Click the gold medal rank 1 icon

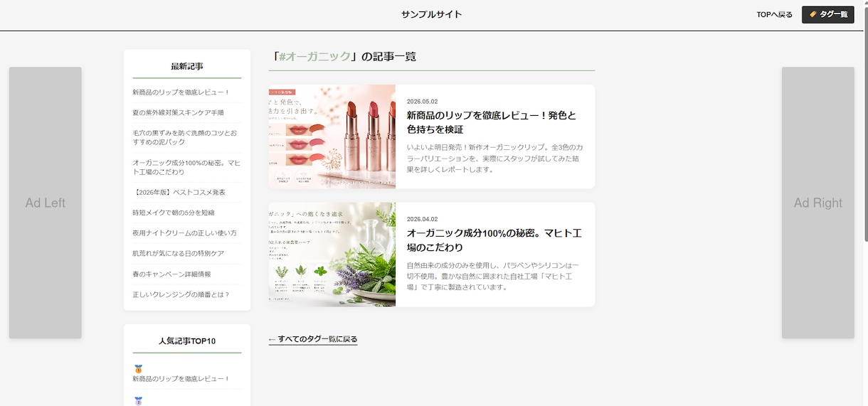coord(138,369)
